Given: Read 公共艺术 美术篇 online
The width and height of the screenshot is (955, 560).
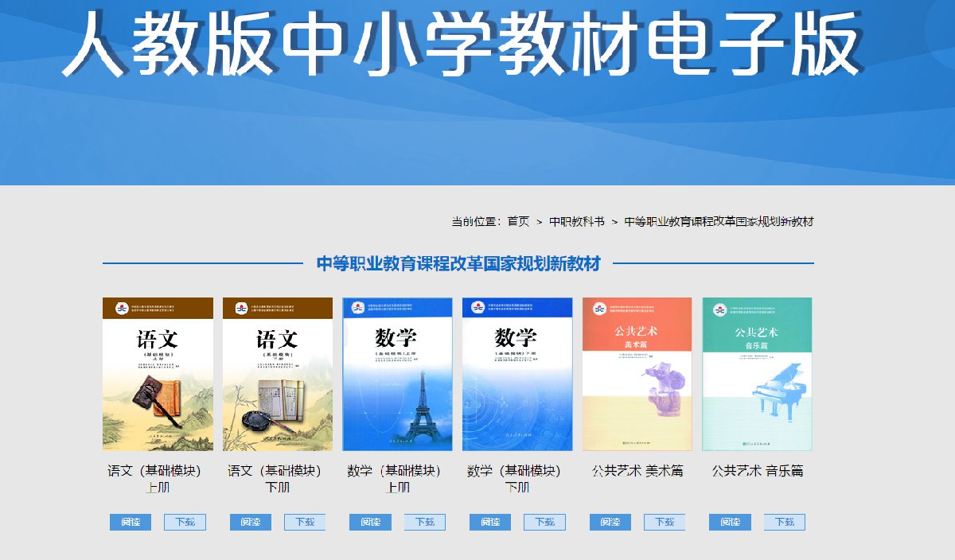Looking at the screenshot, I should tap(610, 522).
